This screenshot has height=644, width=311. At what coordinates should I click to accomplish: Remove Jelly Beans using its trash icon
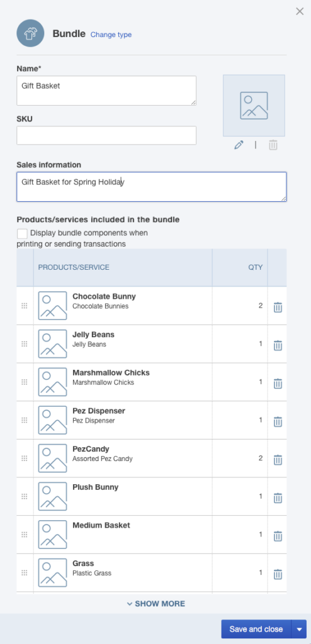(278, 345)
